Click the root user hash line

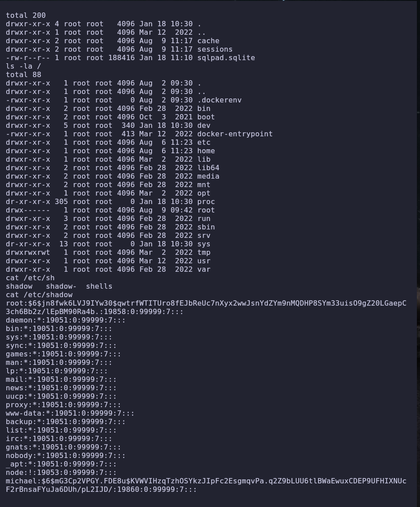(x=206, y=307)
